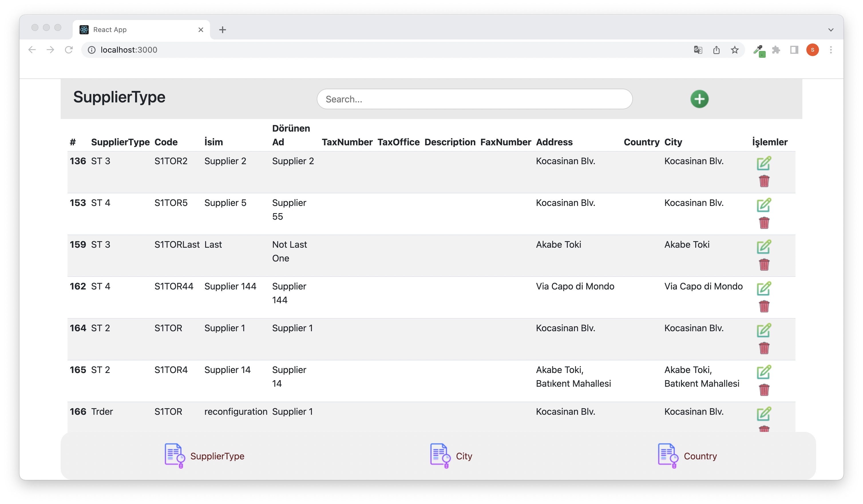The image size is (863, 504).
Task: Open SupplierType page icon in bottom navigation
Action: (x=175, y=456)
